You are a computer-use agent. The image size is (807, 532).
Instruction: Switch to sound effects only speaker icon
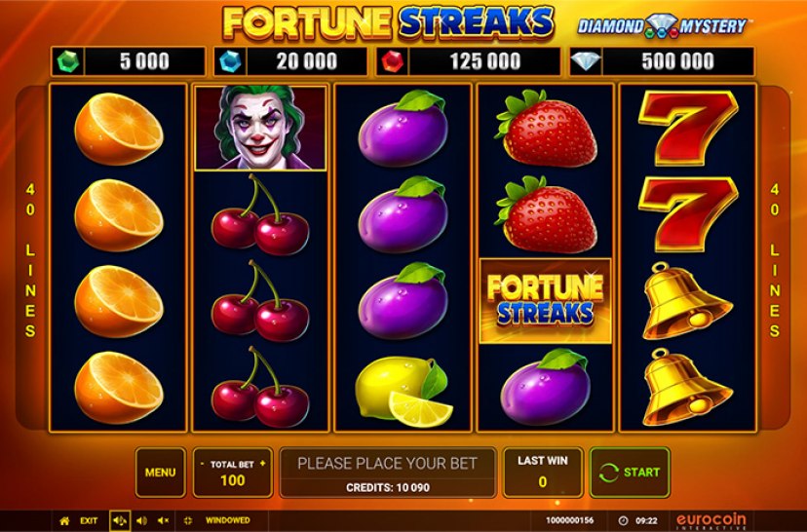pyautogui.click(x=141, y=520)
